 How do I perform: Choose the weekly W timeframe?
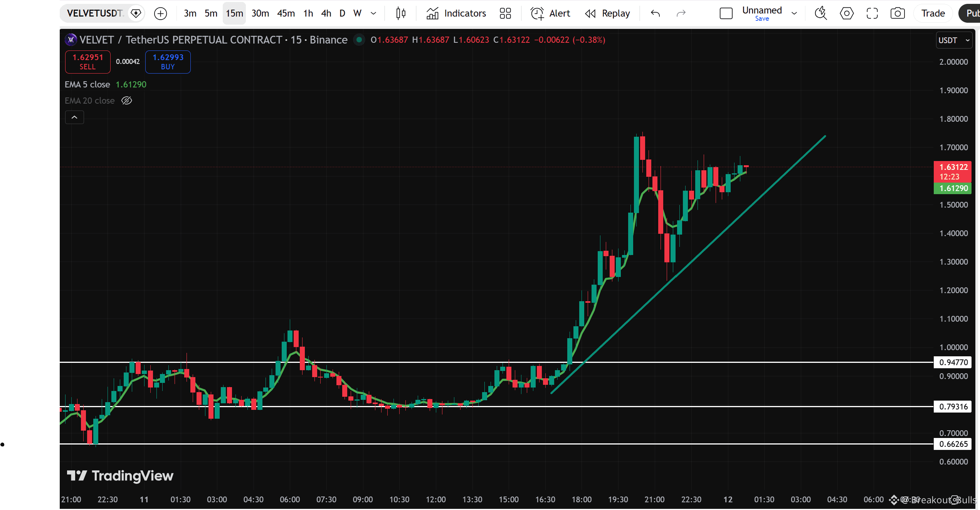(x=358, y=13)
